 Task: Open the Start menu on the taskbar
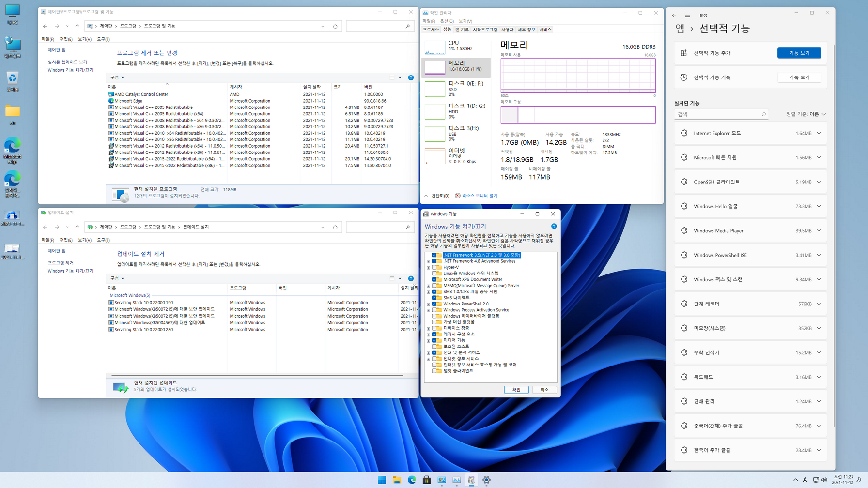tap(382, 480)
